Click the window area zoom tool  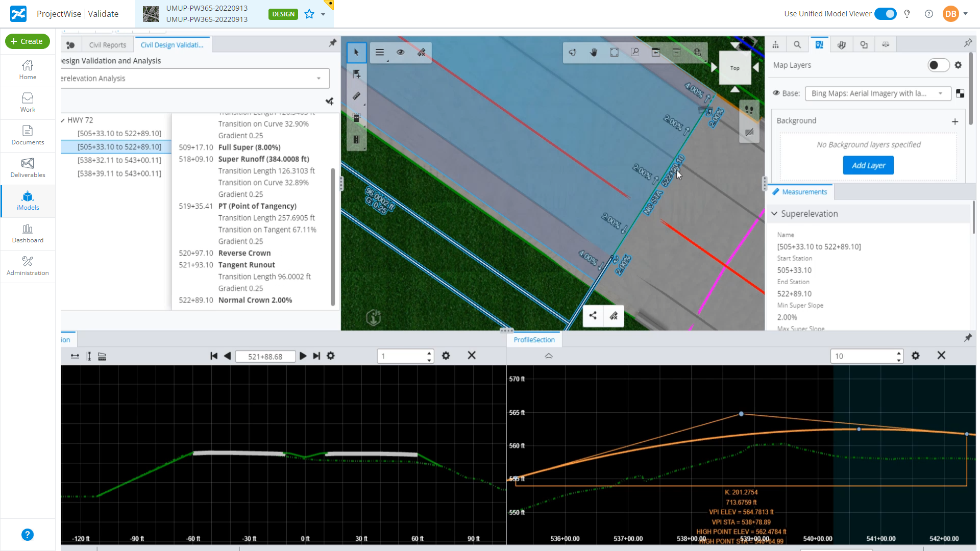[x=635, y=52]
